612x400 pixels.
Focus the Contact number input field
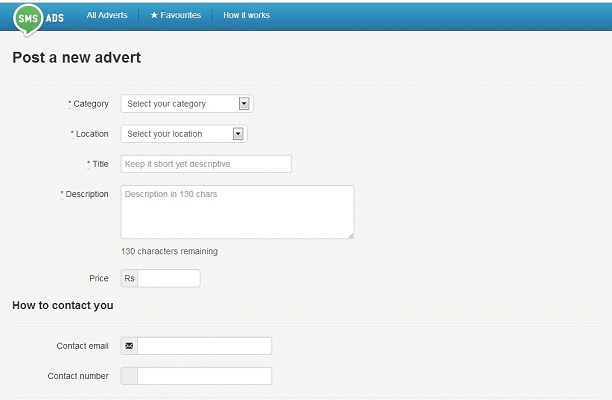tap(205, 376)
